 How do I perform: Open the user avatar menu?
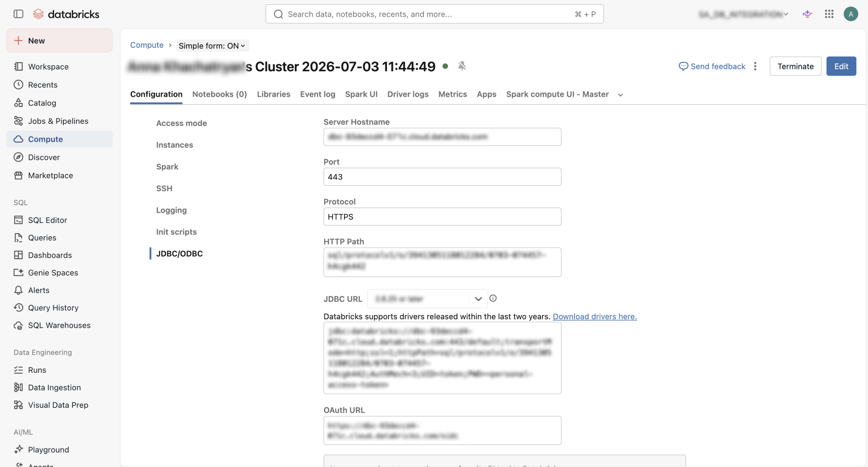click(850, 14)
